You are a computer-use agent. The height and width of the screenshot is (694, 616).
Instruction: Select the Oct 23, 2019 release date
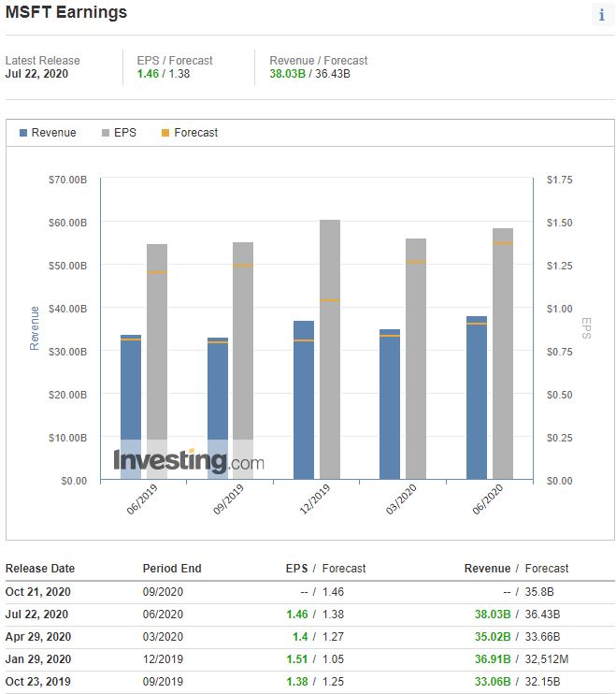tap(38, 682)
